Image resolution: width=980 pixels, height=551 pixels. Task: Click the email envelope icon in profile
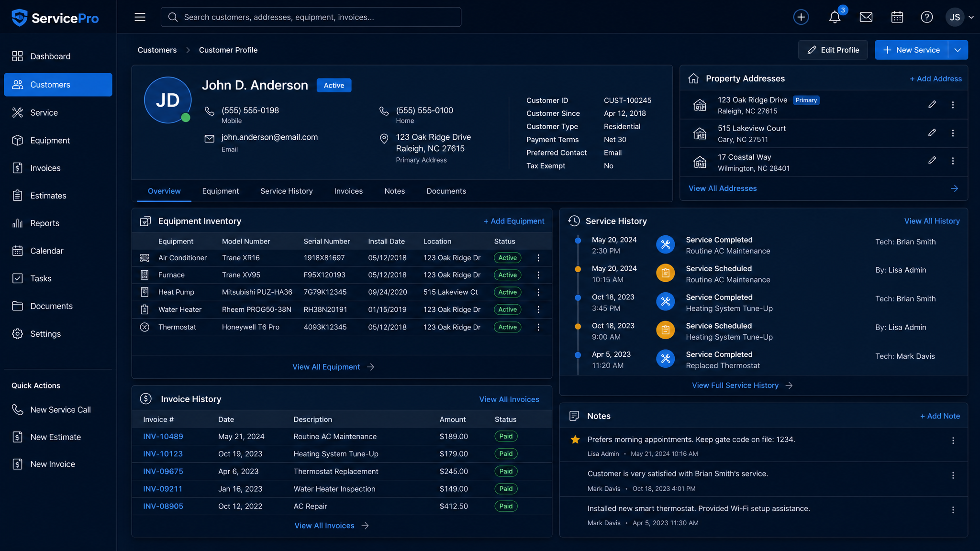(209, 139)
